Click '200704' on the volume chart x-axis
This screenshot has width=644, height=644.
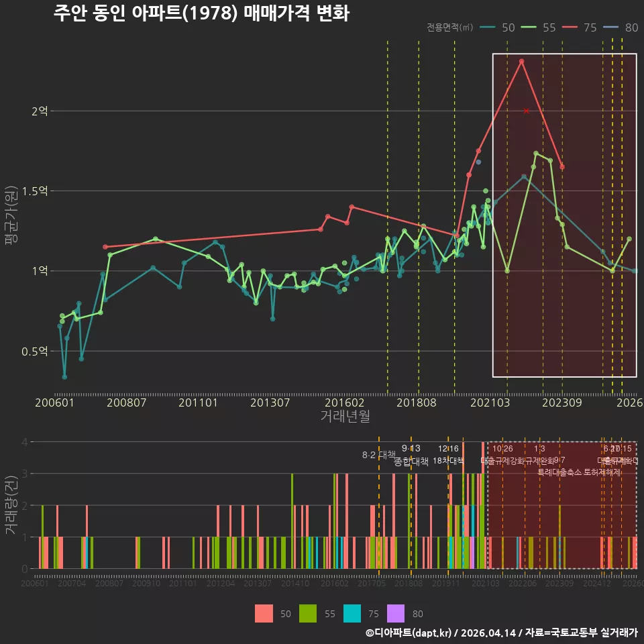click(72, 583)
